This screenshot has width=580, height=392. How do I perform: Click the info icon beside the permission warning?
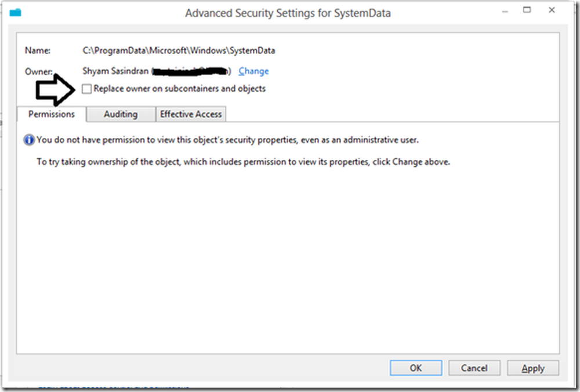(28, 140)
